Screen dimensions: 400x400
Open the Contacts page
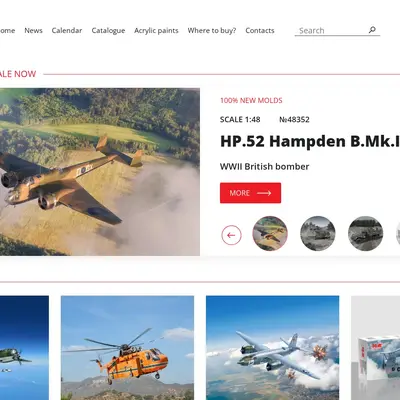[x=260, y=30]
